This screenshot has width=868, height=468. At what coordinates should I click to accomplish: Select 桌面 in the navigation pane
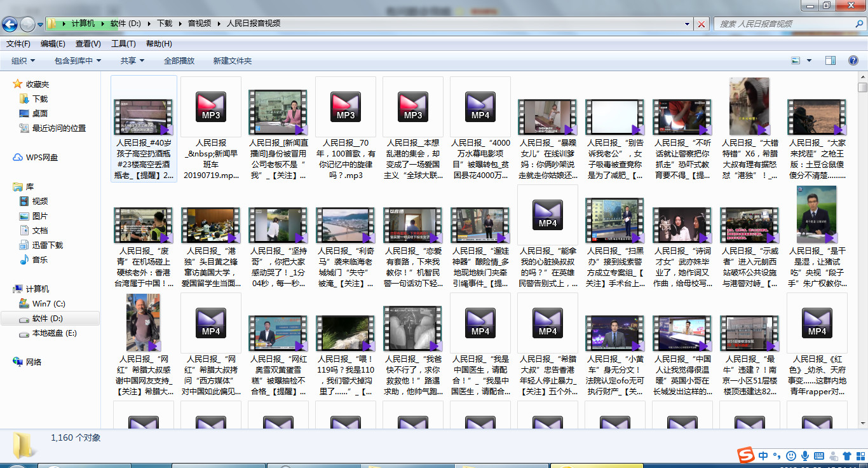pos(40,114)
